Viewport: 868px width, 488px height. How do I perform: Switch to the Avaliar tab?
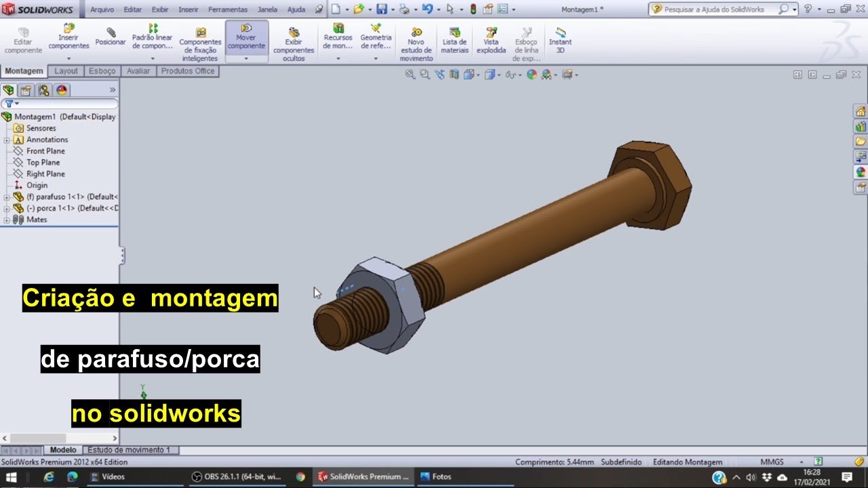pos(138,71)
